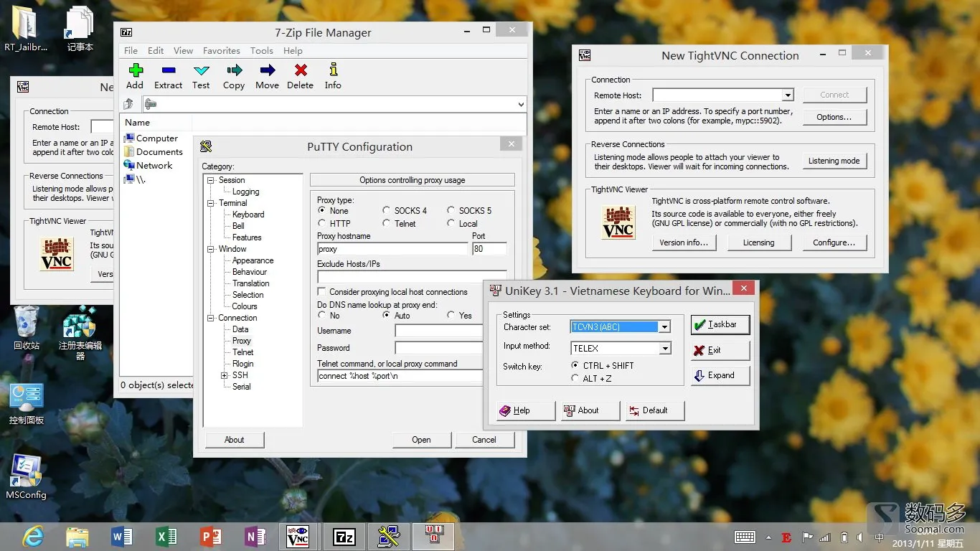
Task: Open the Recycle Bin desktop icon
Action: (27, 329)
